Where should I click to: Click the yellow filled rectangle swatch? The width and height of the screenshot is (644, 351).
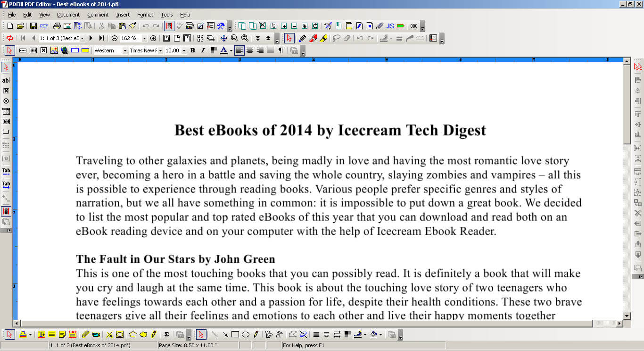pyautogui.click(x=85, y=50)
